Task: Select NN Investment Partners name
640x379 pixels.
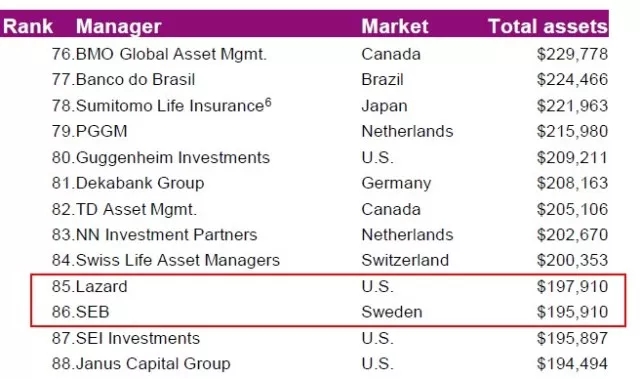Action: [x=167, y=235]
